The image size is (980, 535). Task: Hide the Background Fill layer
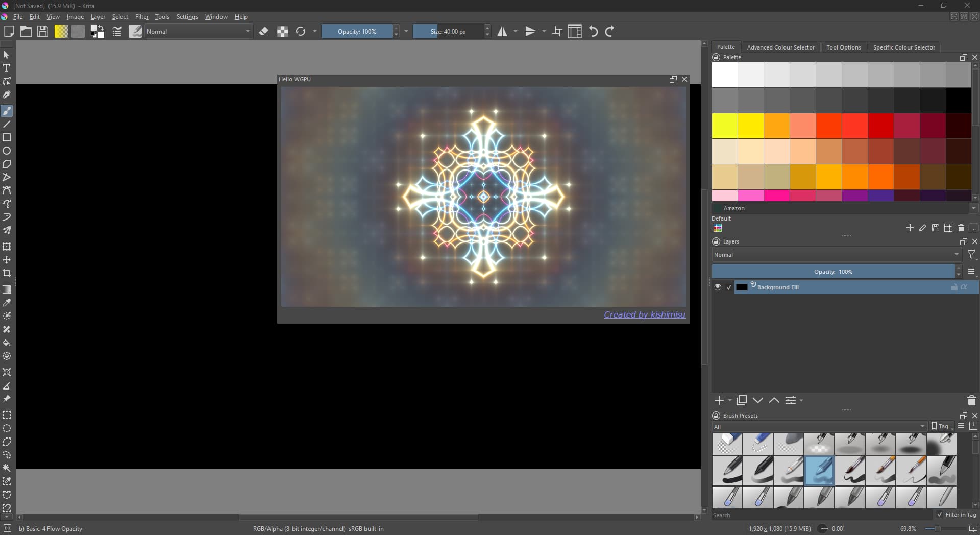point(717,287)
